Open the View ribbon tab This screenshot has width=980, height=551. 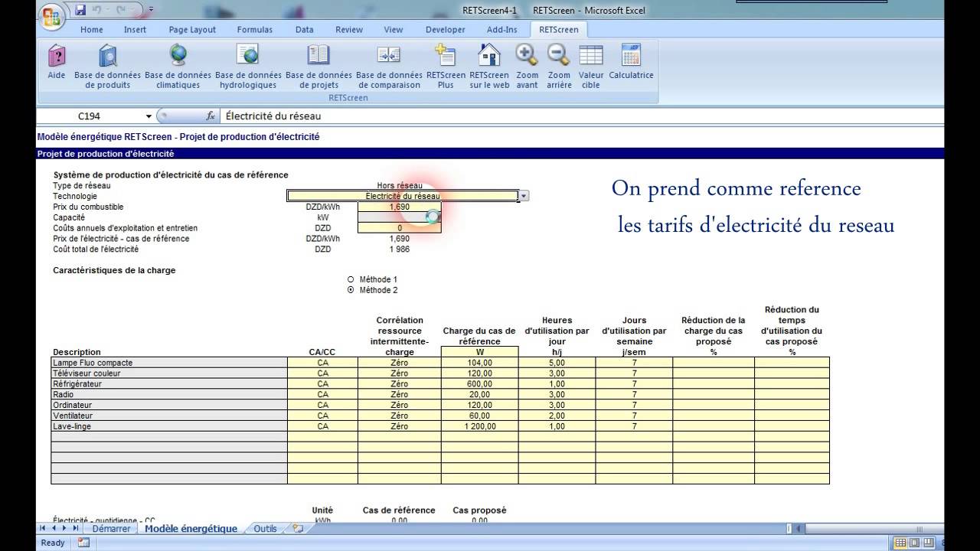click(394, 30)
